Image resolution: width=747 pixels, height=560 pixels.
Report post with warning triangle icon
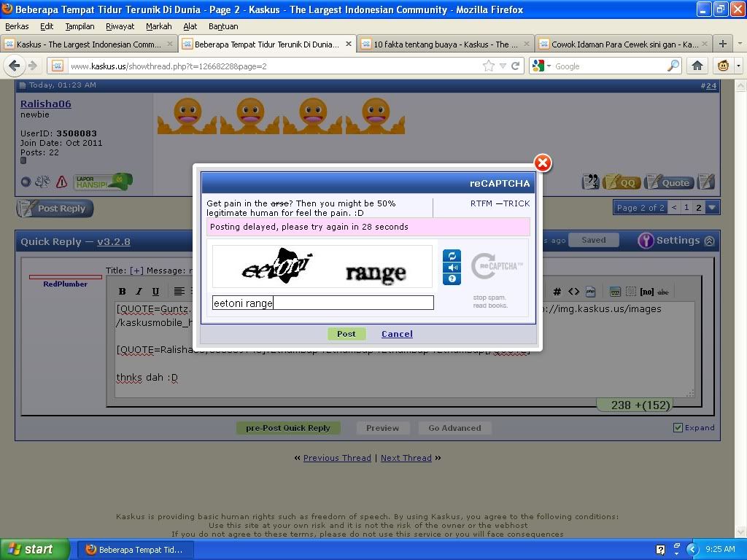[x=61, y=182]
